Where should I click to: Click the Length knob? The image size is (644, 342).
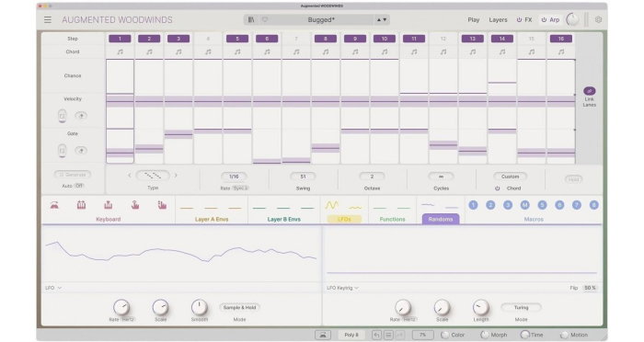tap(480, 307)
